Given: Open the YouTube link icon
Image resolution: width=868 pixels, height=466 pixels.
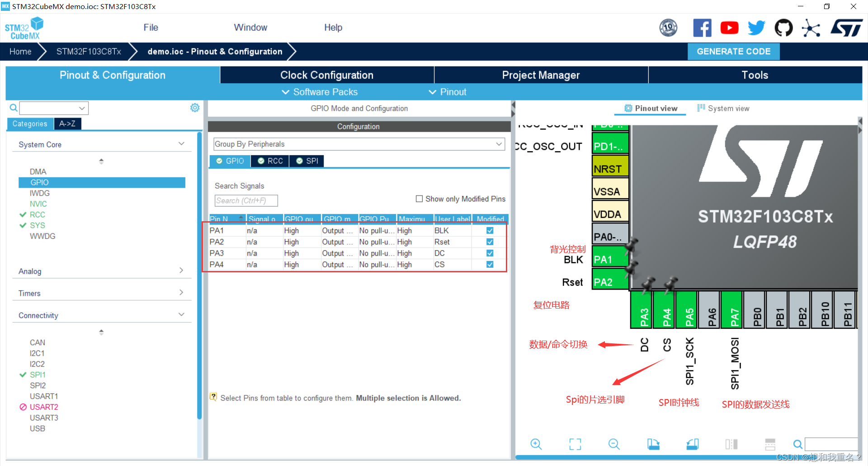Looking at the screenshot, I should (x=729, y=28).
